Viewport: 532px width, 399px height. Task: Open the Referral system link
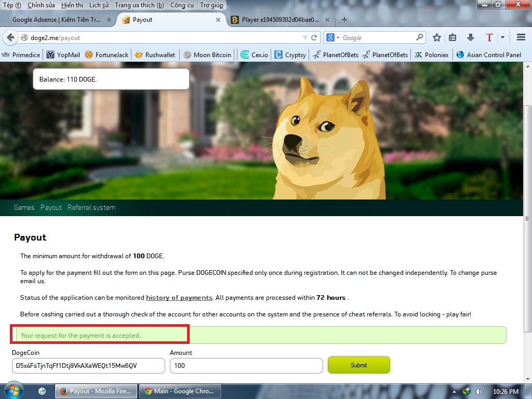pos(91,207)
